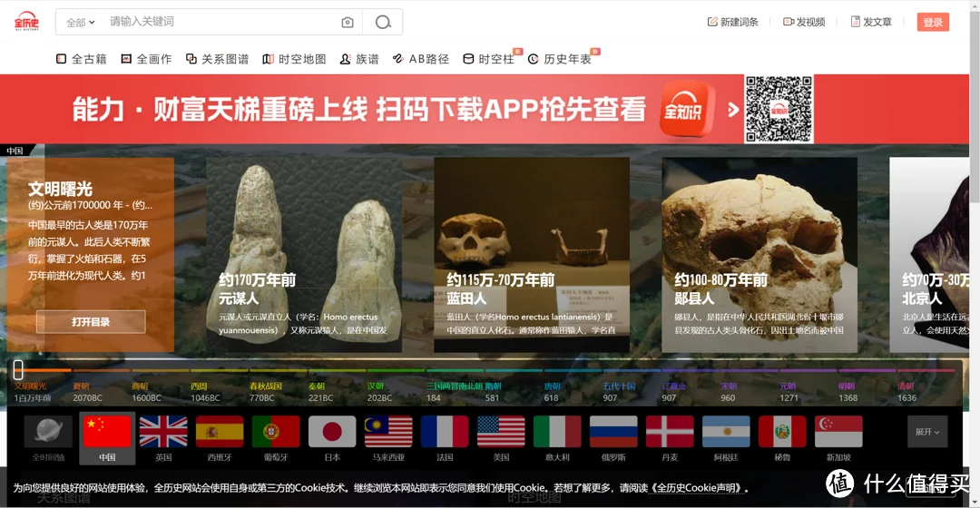Select 五代十国 907 on timeline
The height and width of the screenshot is (508, 980).
pos(619,392)
